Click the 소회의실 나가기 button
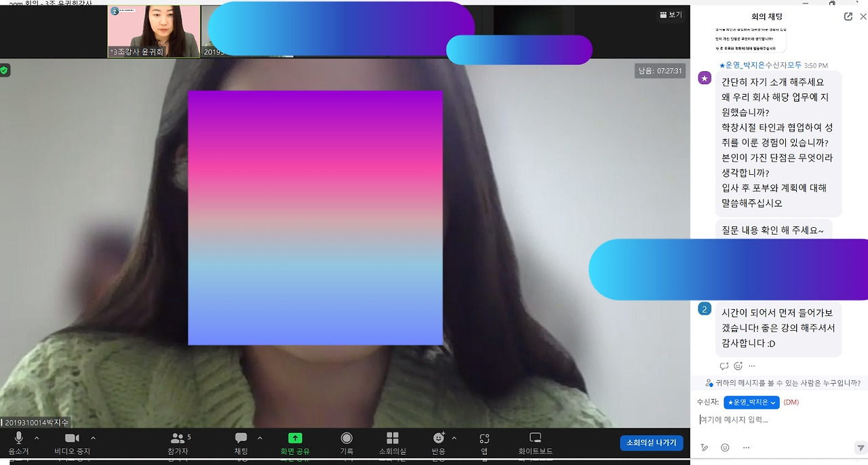The height and width of the screenshot is (465, 868). point(651,443)
